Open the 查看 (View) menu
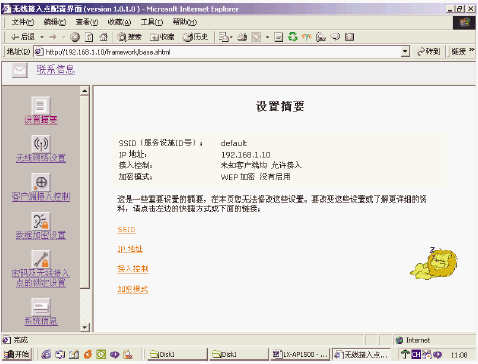Screen dimensions: 478x364 (87, 22)
